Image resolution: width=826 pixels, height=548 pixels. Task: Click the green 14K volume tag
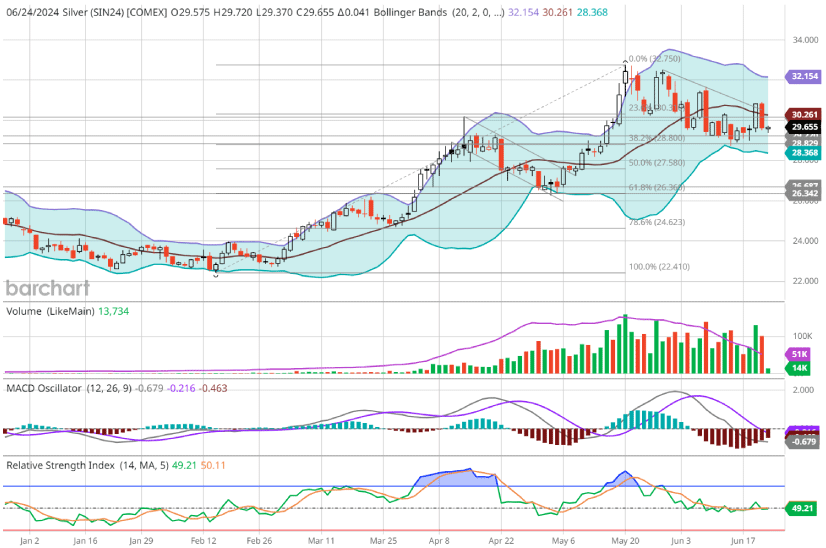coord(799,369)
